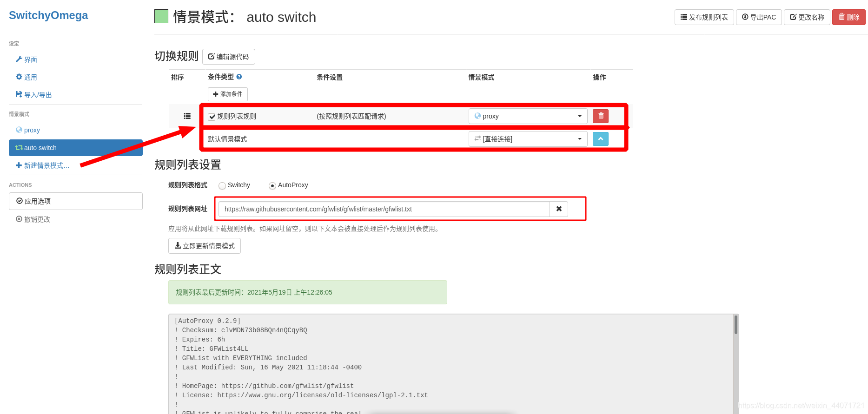The width and height of the screenshot is (868, 414).
Task: Click the gear icon beside 通用
Action: (19, 77)
